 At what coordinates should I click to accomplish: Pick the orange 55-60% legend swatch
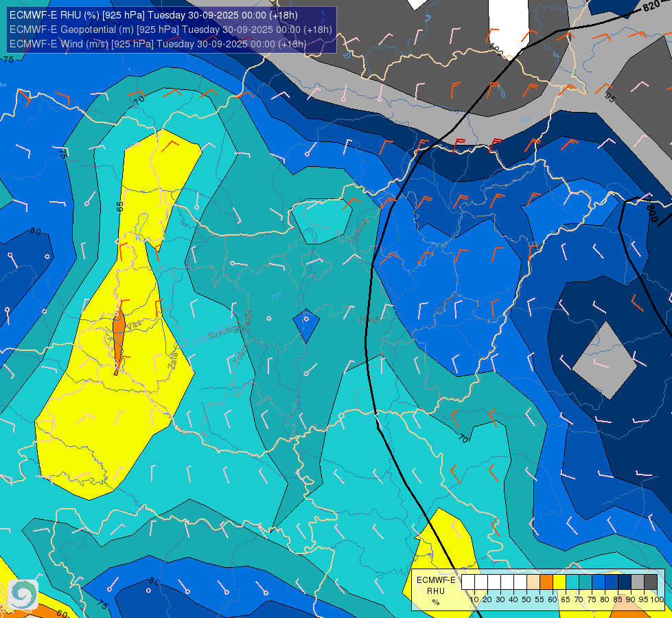click(x=546, y=582)
